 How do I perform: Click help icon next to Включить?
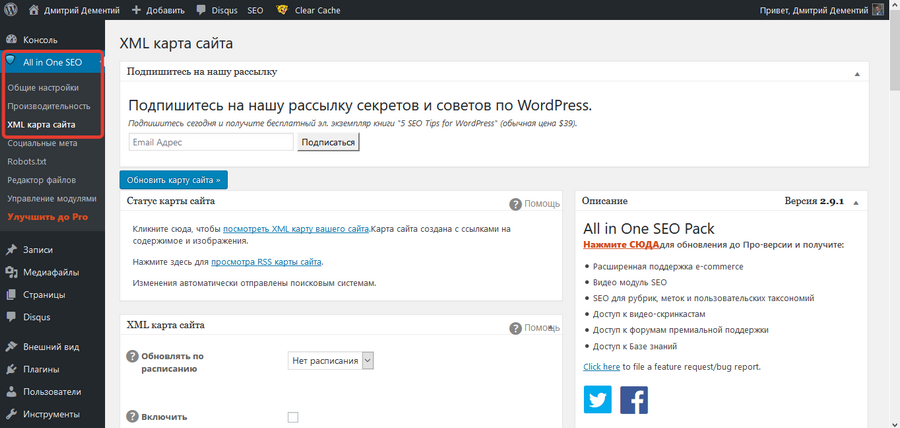tap(132, 417)
